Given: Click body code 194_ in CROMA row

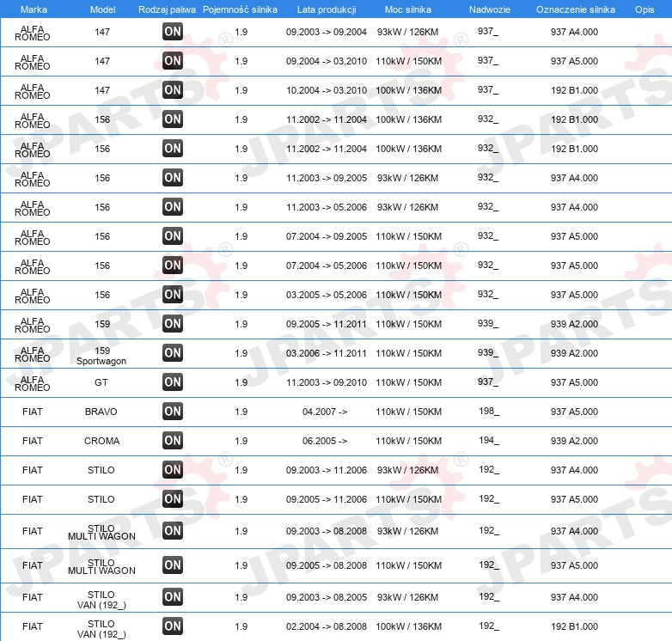Looking at the screenshot, I should click(x=489, y=441).
